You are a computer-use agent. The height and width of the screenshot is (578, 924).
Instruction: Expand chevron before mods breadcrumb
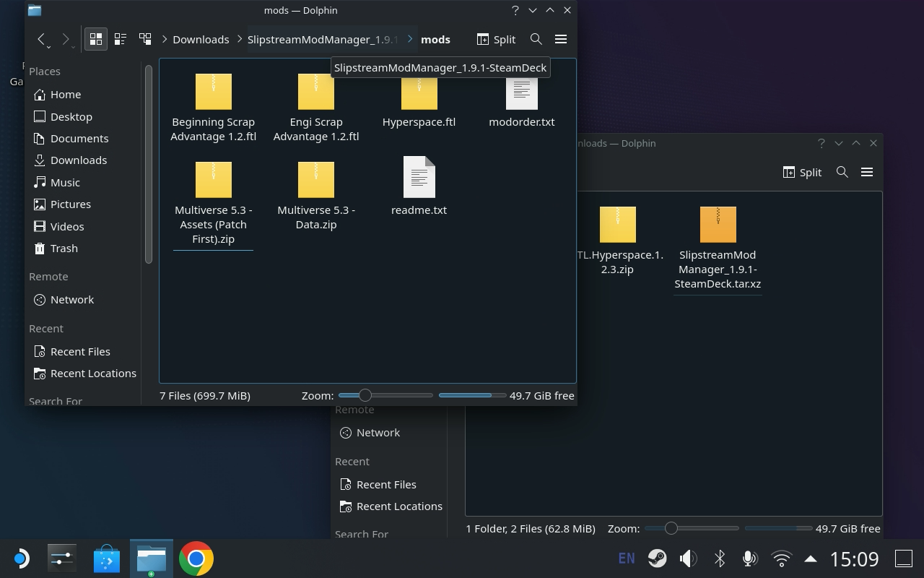coord(409,39)
